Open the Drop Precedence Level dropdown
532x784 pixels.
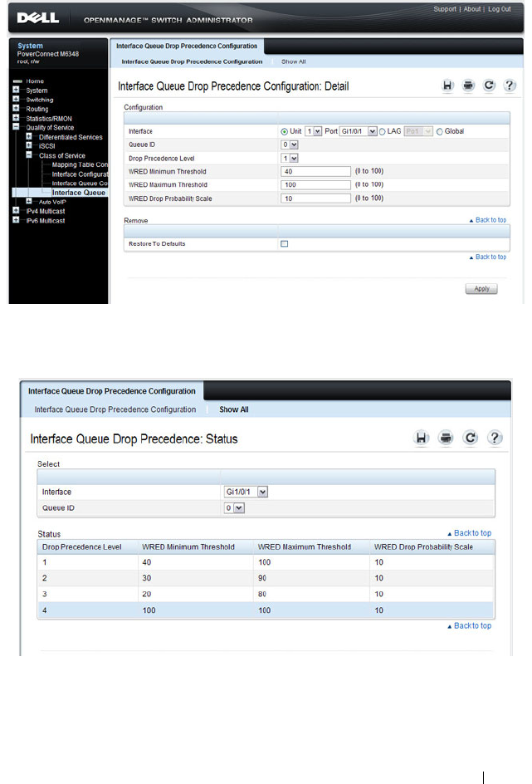290,159
